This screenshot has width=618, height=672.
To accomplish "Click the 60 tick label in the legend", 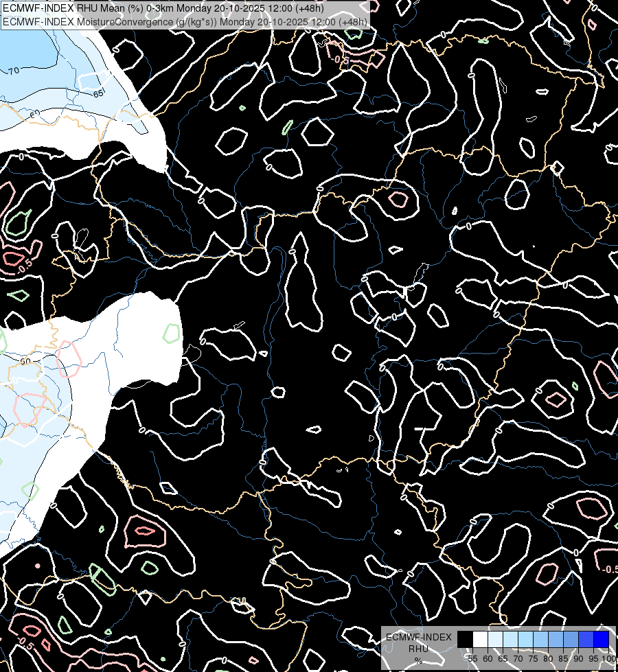I will (488, 659).
